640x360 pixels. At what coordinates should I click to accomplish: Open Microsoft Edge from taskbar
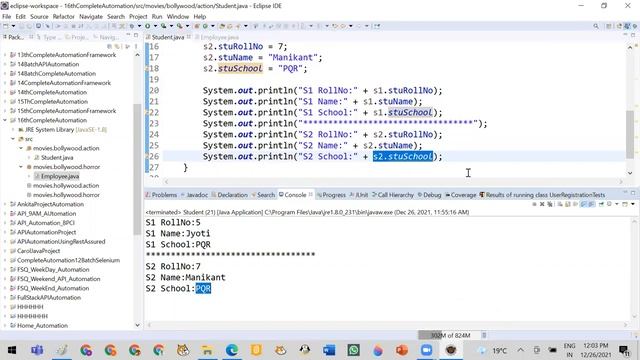[x=232, y=350]
